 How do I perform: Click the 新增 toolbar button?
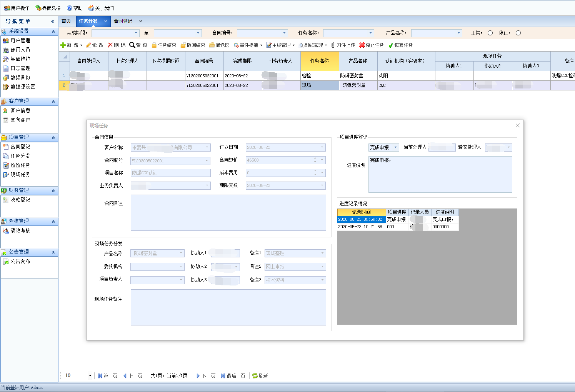(x=71, y=45)
